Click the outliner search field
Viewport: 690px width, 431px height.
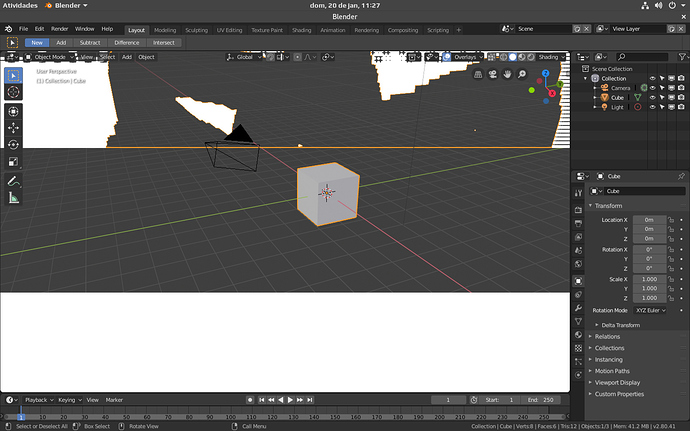click(x=642, y=57)
